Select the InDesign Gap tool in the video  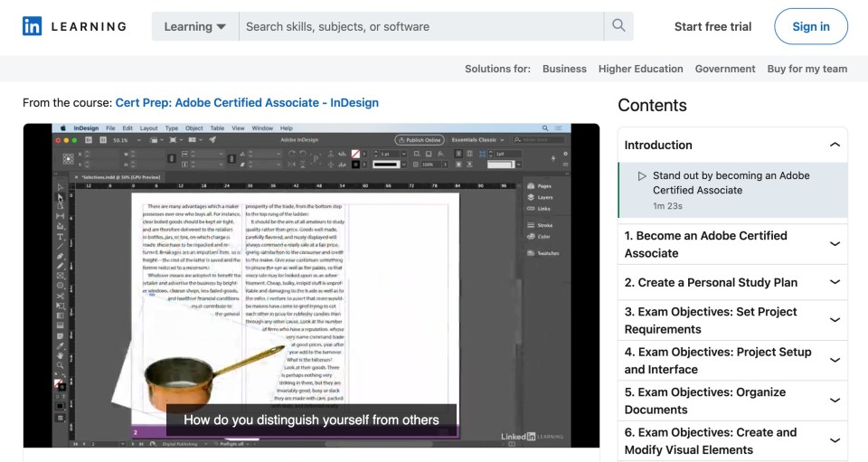click(61, 216)
